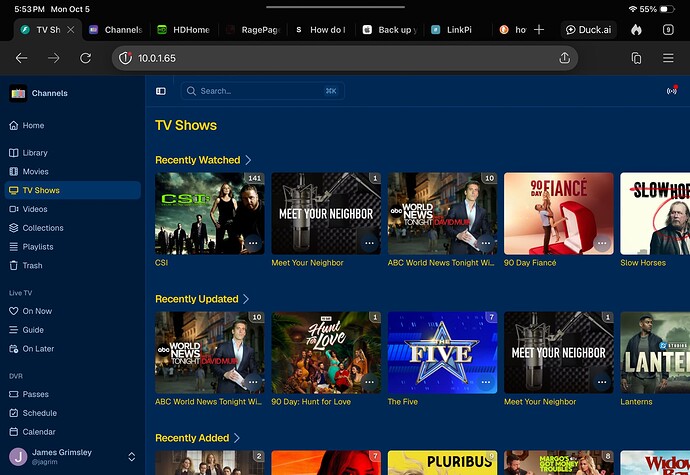Click the 10.0.1.65 address bar
Screen dimensions: 690x475
click(345, 58)
